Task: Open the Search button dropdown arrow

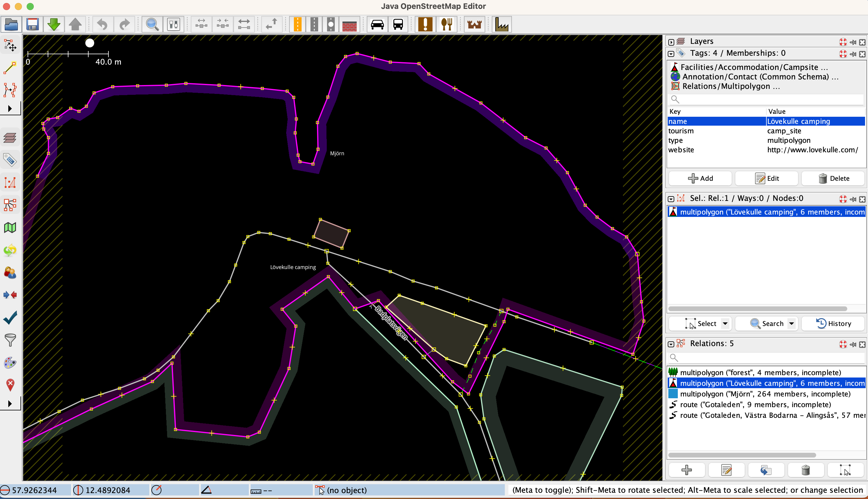Action: coord(791,323)
